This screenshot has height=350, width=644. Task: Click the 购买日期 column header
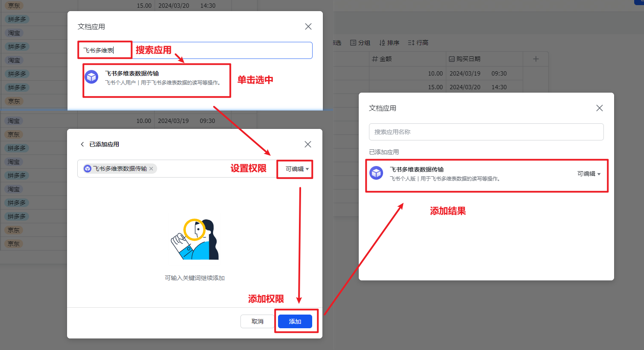tap(484, 59)
